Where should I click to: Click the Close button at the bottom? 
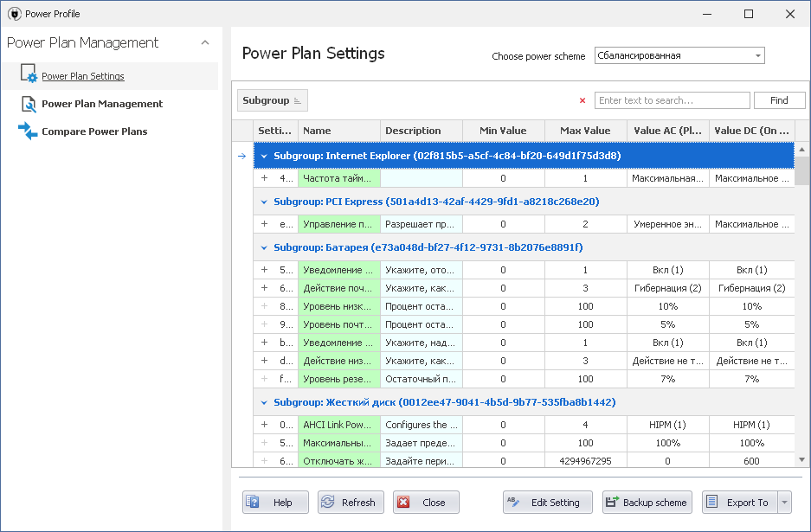426,503
